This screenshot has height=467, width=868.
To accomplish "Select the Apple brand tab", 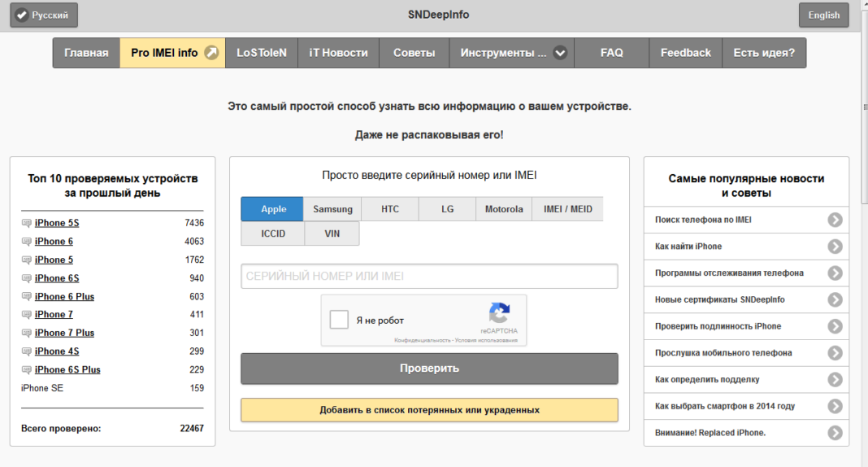I will pyautogui.click(x=271, y=209).
